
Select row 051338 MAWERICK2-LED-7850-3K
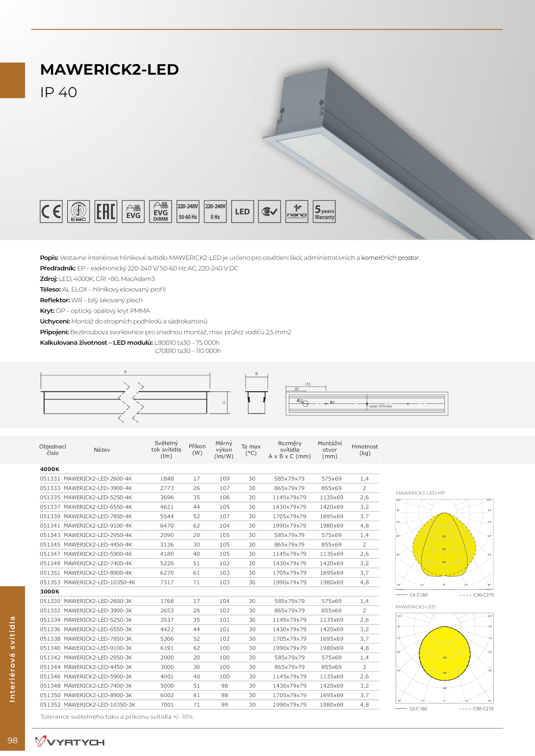click(209, 639)
